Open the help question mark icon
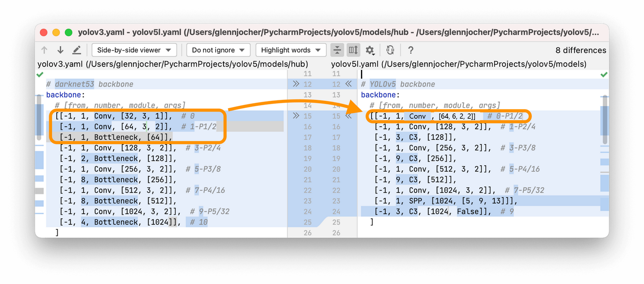The height and width of the screenshot is (284, 644). pos(411,50)
